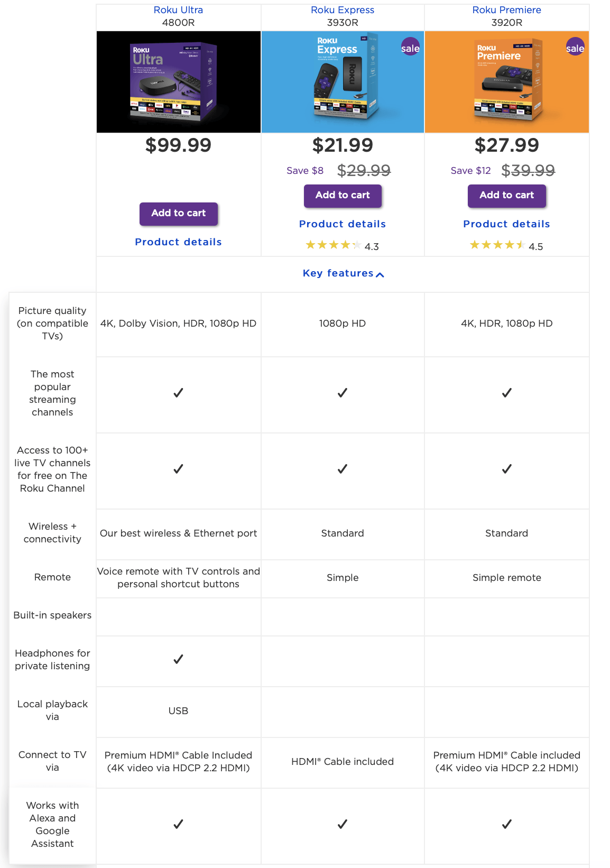Screen dimensions: 610x868
Task: Add Roku Express to cart
Action: click(343, 196)
